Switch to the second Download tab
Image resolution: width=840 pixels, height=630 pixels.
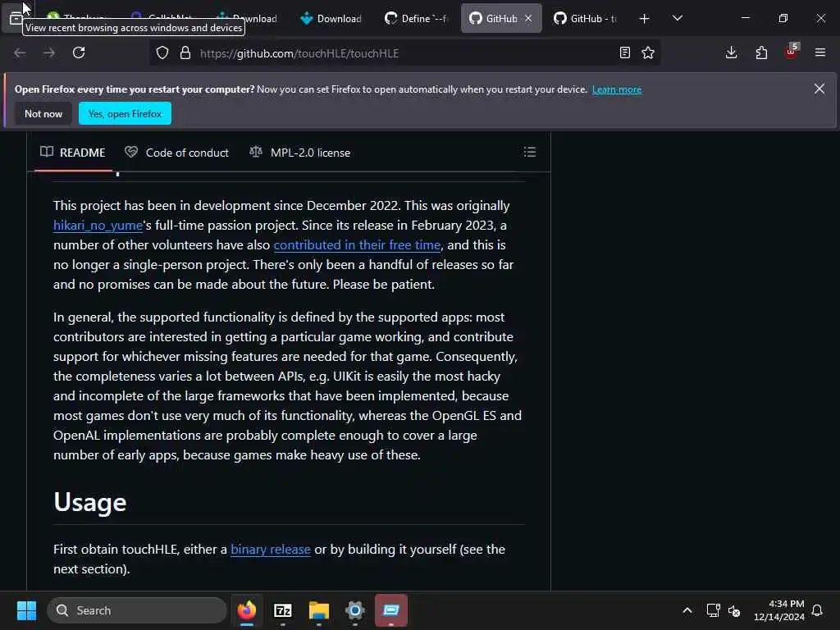[331, 18]
